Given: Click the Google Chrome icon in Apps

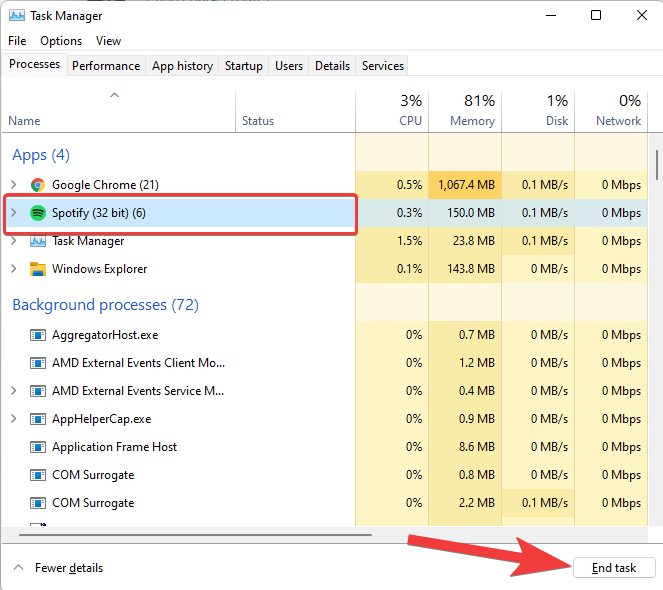Looking at the screenshot, I should tap(38, 185).
